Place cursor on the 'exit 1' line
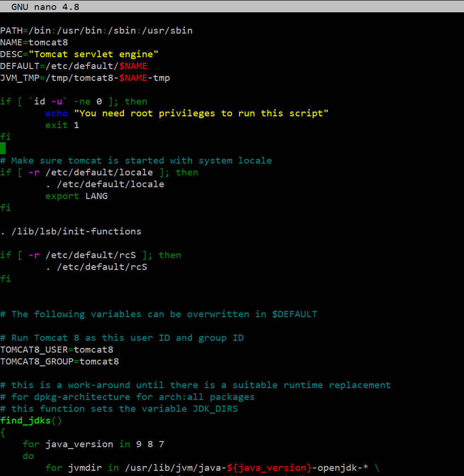This screenshot has height=476, width=464. tap(62, 125)
